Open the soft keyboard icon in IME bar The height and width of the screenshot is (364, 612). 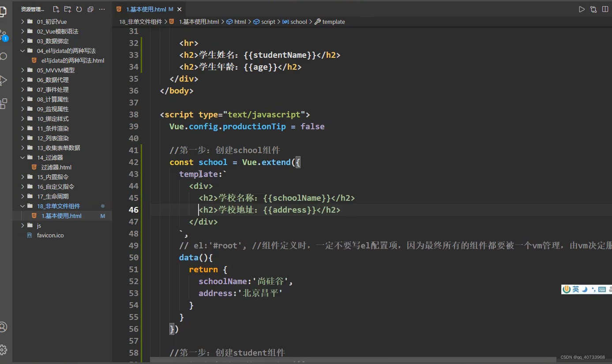pyautogui.click(x=602, y=289)
